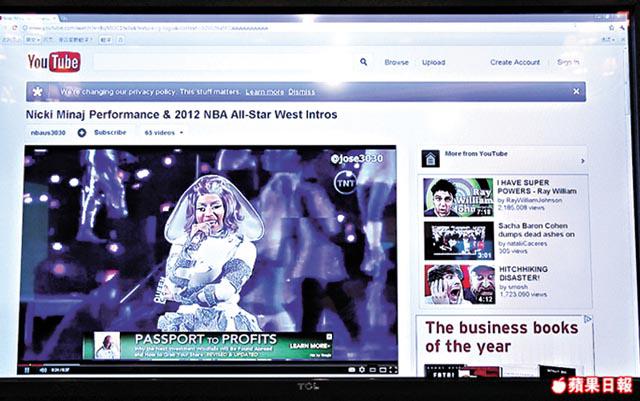
Task: Click the ad's portrait thumbnail image
Action: (x=107, y=345)
